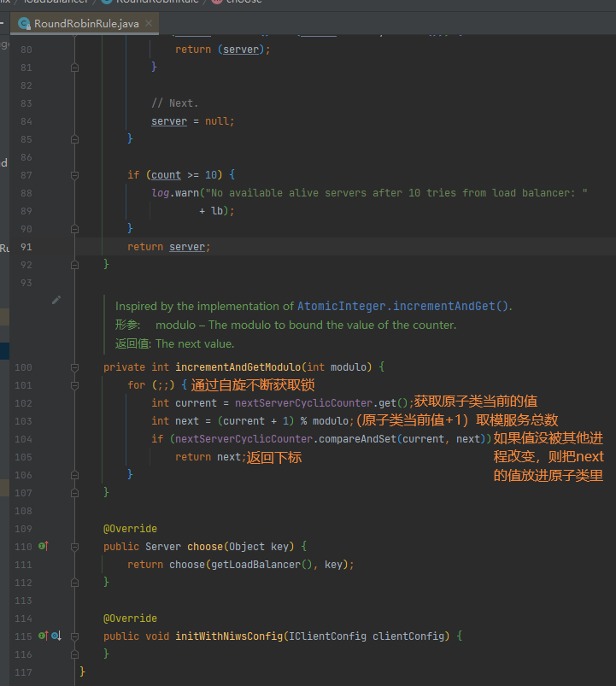Click the @Override annotation on line 114
The width and height of the screenshot is (616, 686).
pyautogui.click(x=130, y=619)
